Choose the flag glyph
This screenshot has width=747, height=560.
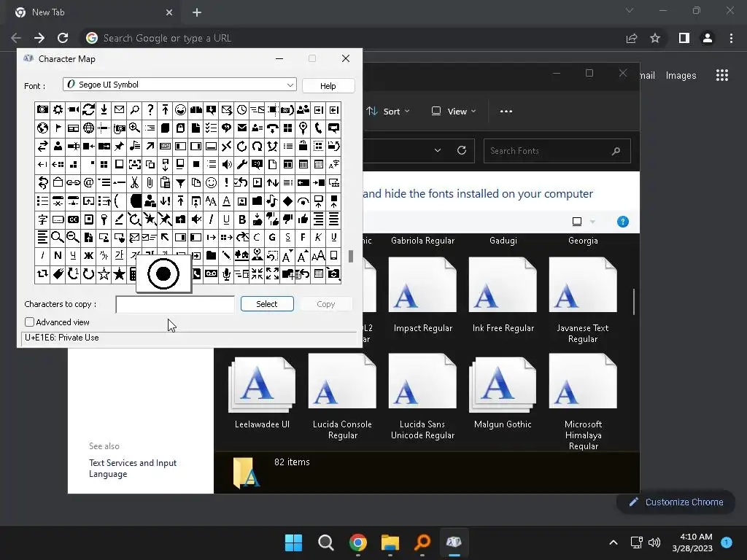coord(58,128)
